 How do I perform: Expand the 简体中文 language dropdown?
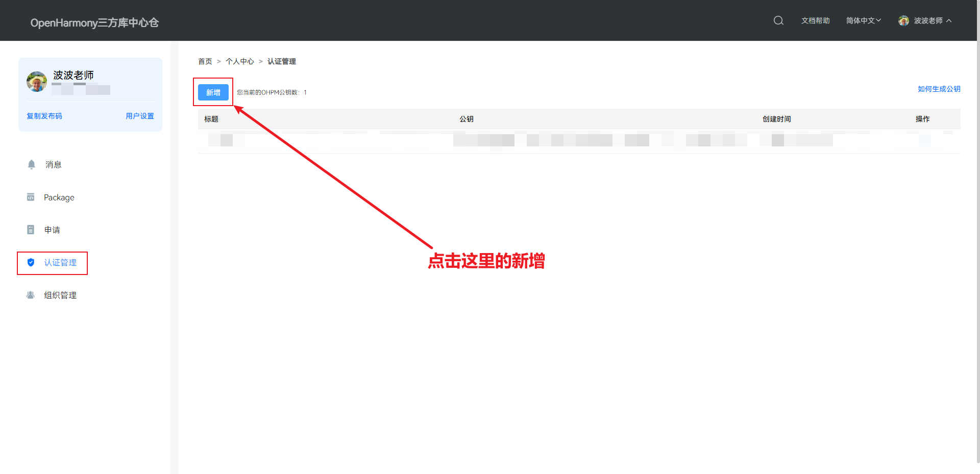tap(864, 20)
